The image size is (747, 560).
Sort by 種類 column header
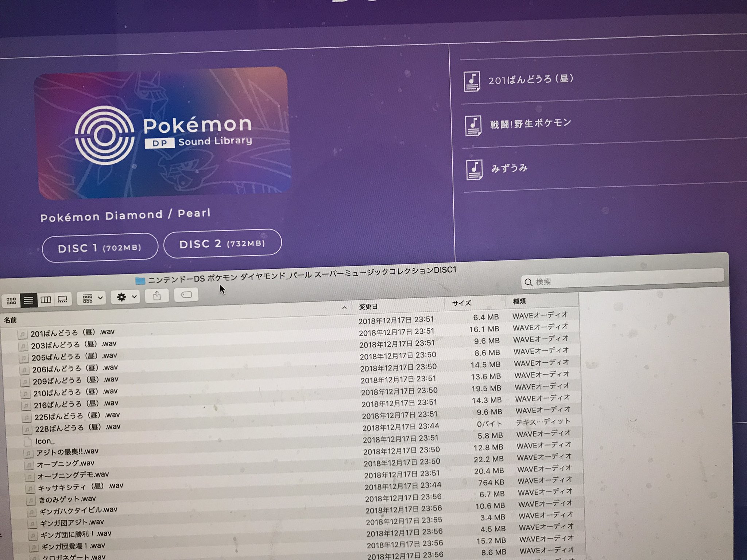(x=519, y=301)
